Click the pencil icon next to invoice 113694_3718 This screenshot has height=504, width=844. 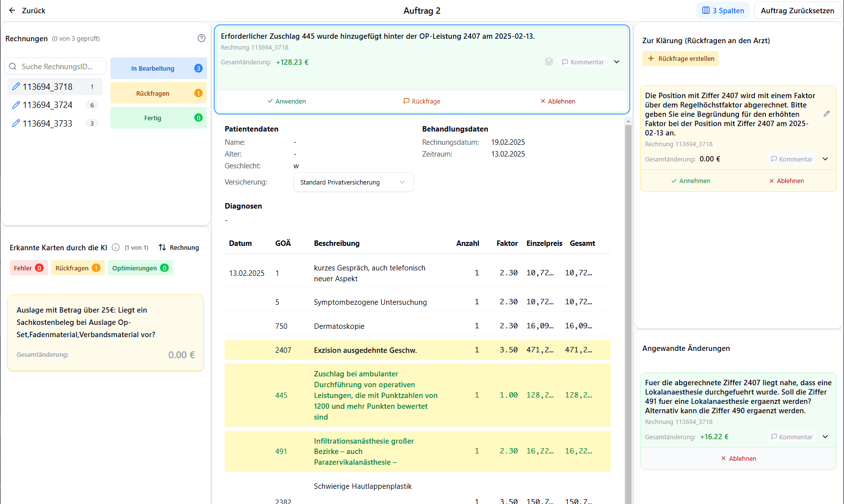16,86
